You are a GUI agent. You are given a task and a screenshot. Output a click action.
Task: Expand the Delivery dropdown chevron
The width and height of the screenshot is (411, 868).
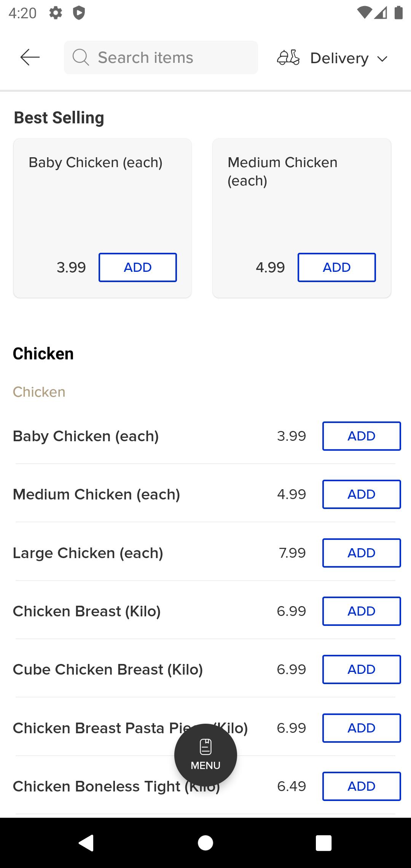click(382, 59)
